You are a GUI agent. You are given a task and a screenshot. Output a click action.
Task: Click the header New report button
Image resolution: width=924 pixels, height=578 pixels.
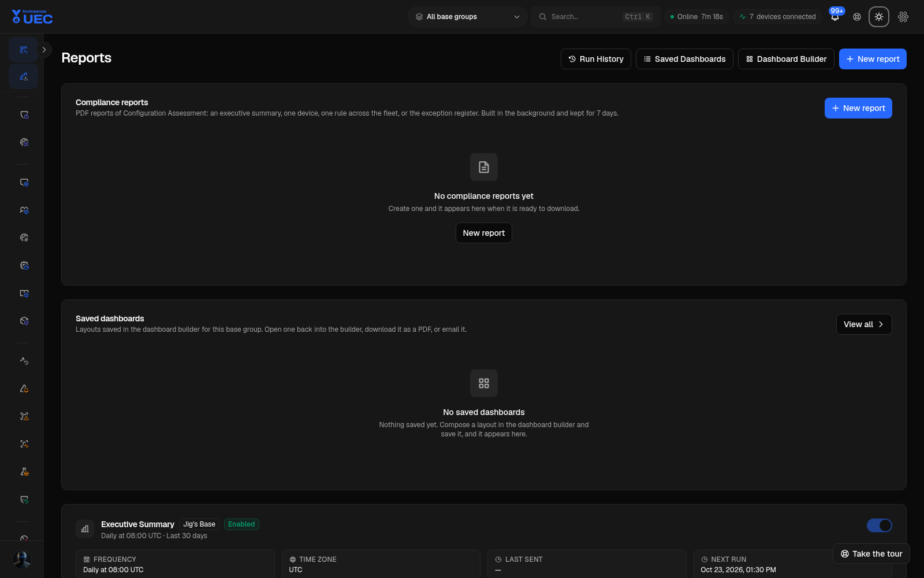point(873,59)
